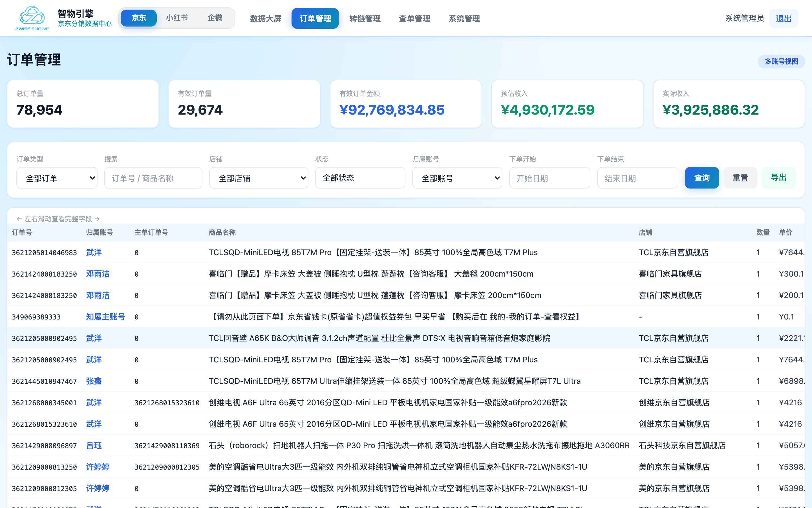The height and width of the screenshot is (508, 812).
Task: Select main order number 3621429008110369
Action: click(x=167, y=446)
